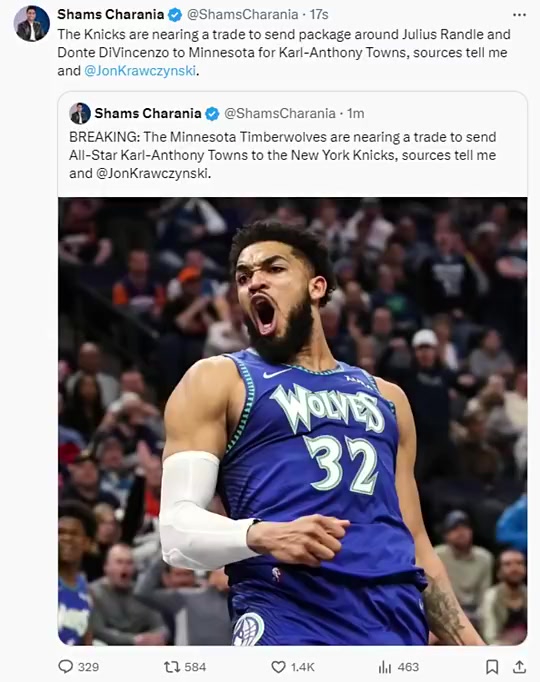The height and width of the screenshot is (682, 540).
Task: Click the Shams Charania display name at the top
Action: click(x=110, y=15)
